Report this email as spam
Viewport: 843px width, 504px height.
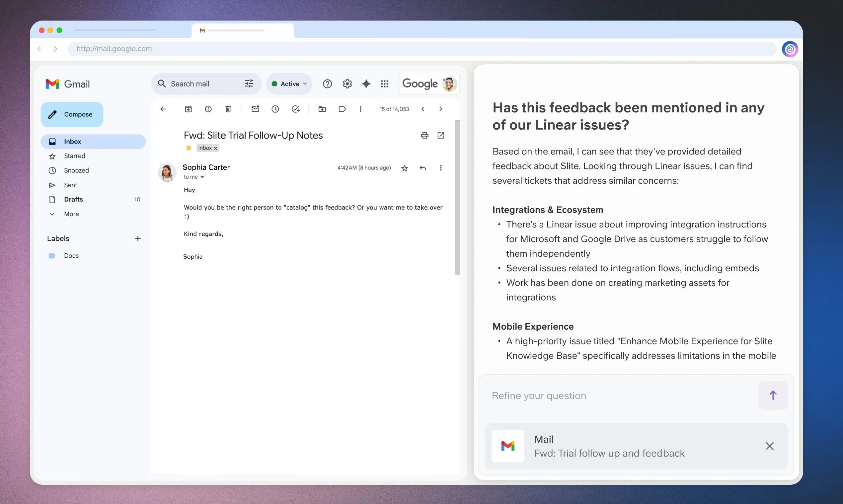pyautogui.click(x=208, y=109)
